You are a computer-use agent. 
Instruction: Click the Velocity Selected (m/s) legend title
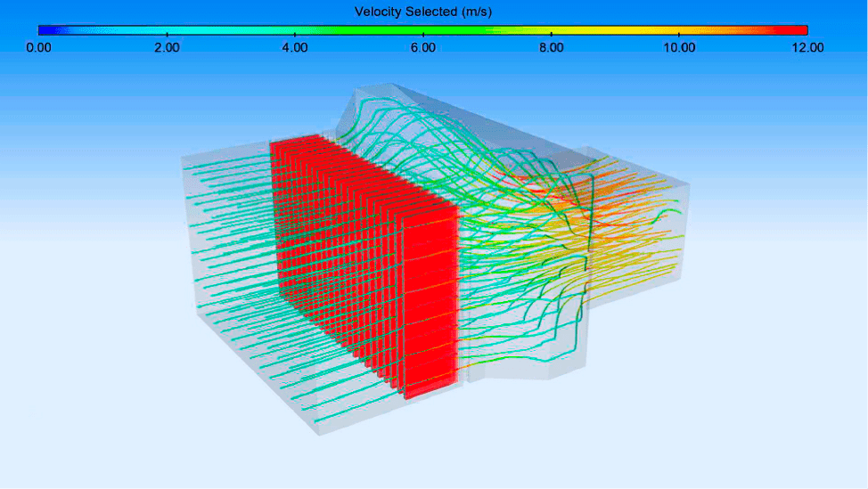pos(422,12)
